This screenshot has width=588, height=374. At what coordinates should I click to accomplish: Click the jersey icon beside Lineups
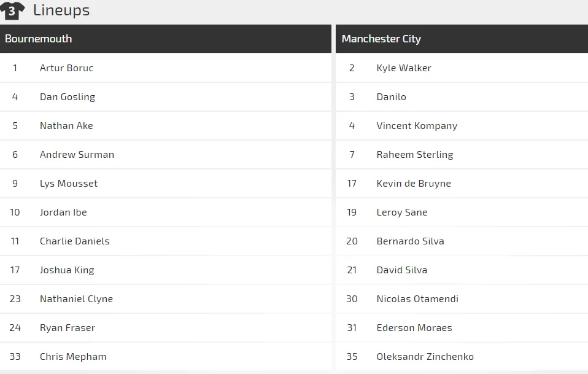(12, 10)
